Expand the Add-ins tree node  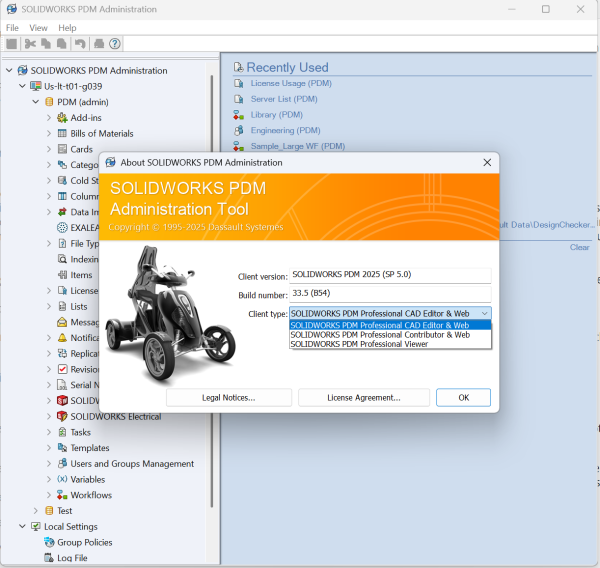tap(49, 118)
